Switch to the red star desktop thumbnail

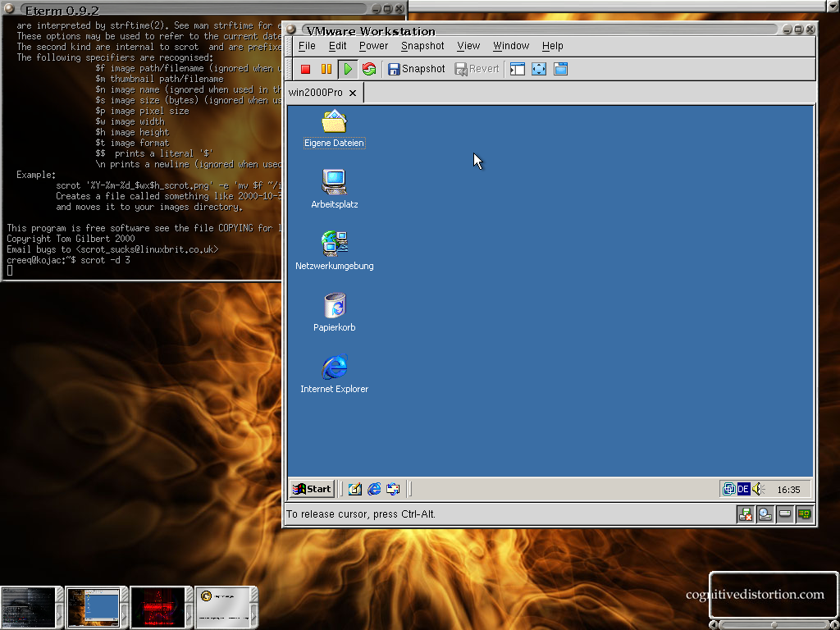[x=157, y=608]
